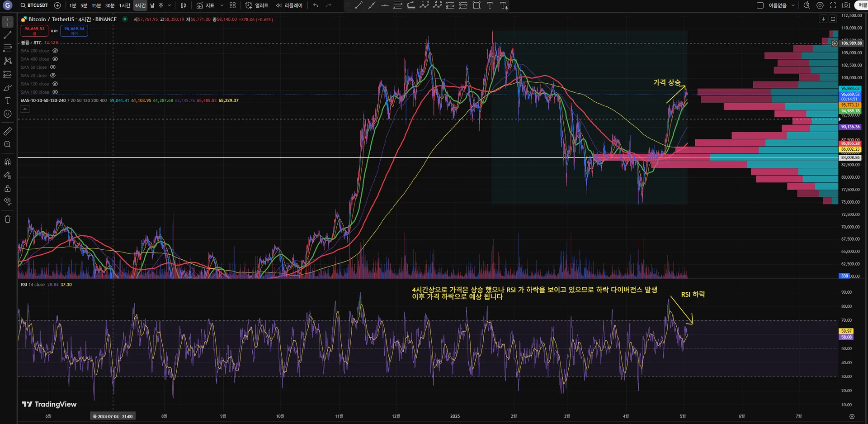The width and height of the screenshot is (868, 424).
Task: Open chart settings gear icon
Action: point(820,5)
